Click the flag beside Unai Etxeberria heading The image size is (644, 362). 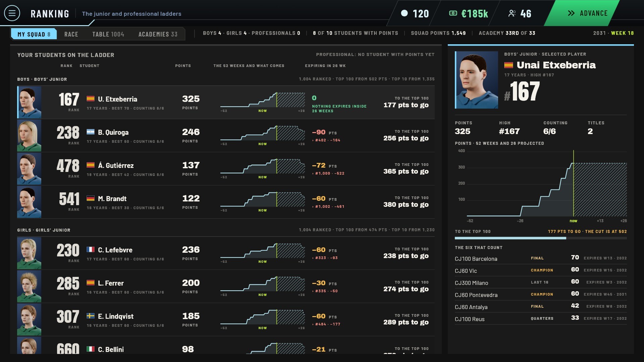point(508,65)
